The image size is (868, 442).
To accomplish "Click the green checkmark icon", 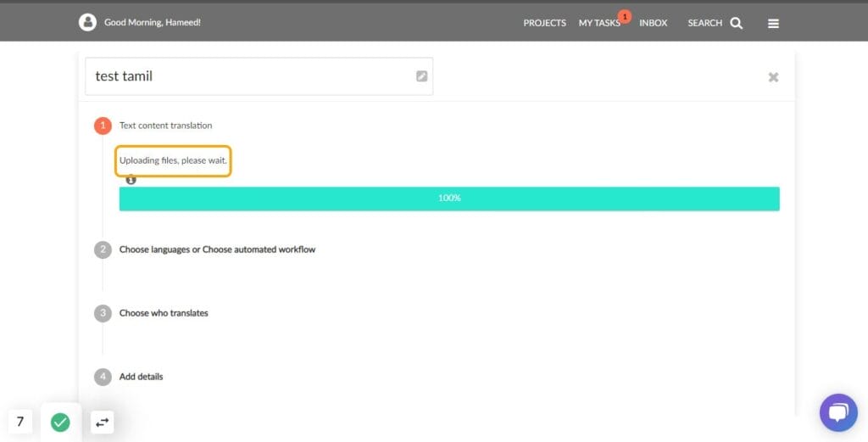I will click(60, 422).
